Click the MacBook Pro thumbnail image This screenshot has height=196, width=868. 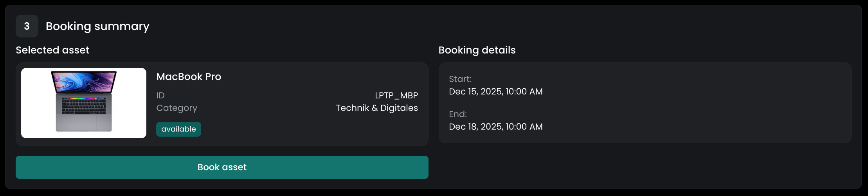[84, 103]
